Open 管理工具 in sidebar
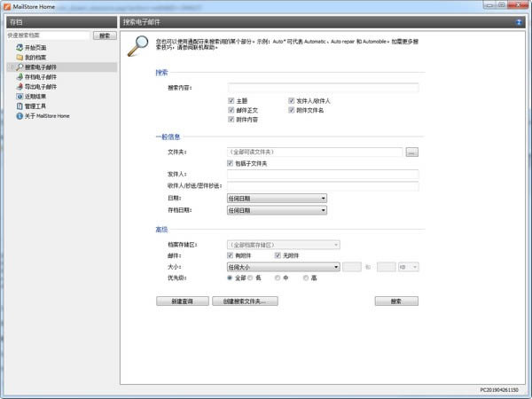Screen dimensions: 532x399 [x=35, y=106]
